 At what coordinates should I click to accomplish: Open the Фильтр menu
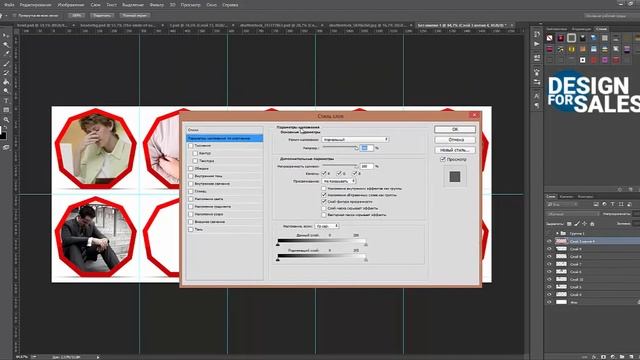(x=156, y=5)
